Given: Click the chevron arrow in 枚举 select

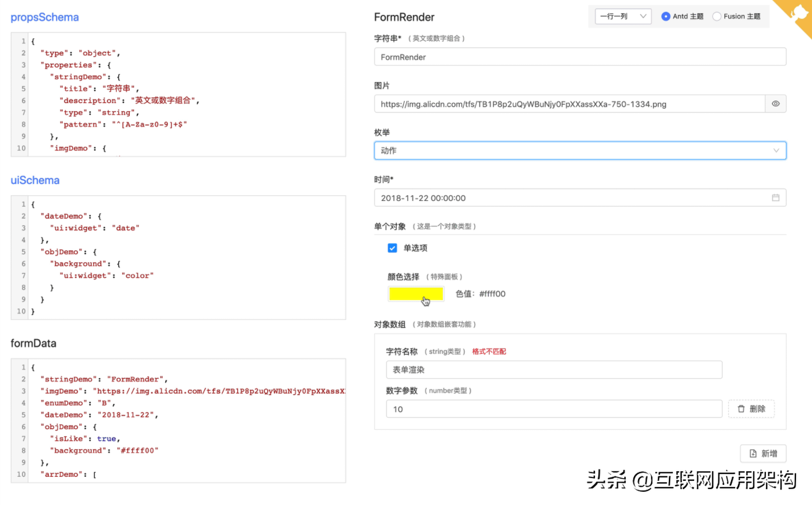Looking at the screenshot, I should [x=776, y=150].
